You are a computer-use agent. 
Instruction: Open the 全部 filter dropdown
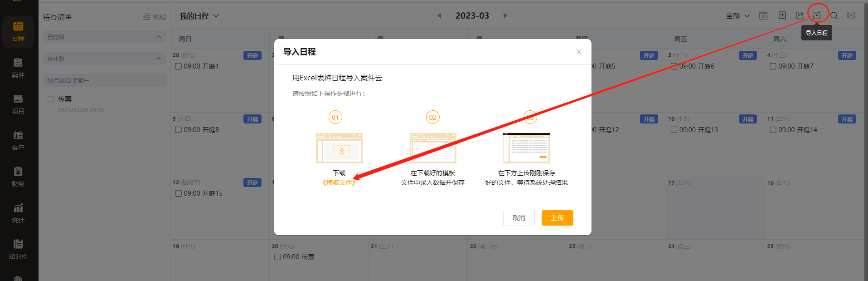click(x=737, y=16)
